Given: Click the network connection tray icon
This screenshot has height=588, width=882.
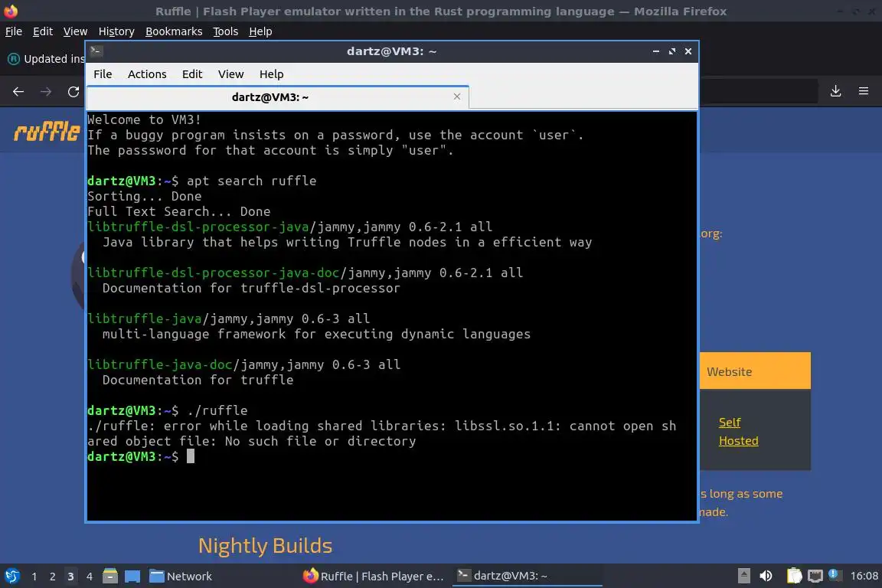Looking at the screenshot, I should tap(815, 576).
